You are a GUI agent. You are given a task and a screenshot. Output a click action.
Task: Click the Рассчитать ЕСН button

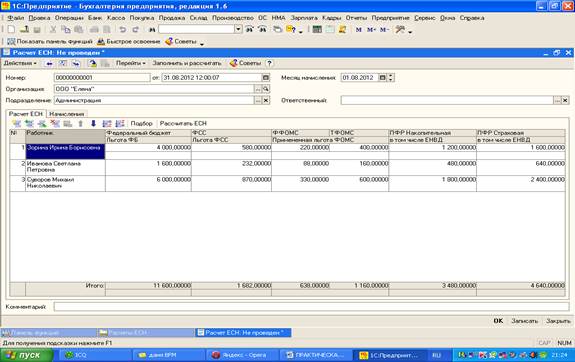pyautogui.click(x=183, y=124)
